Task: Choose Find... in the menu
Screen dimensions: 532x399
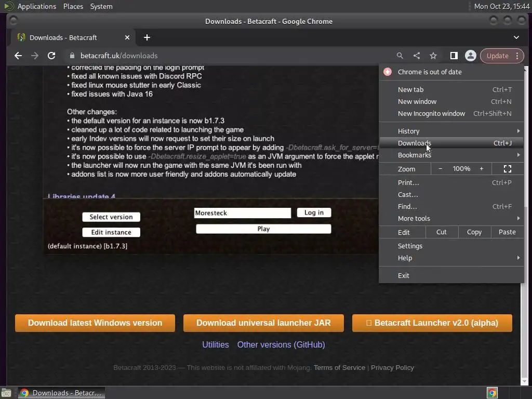Action: point(451,207)
